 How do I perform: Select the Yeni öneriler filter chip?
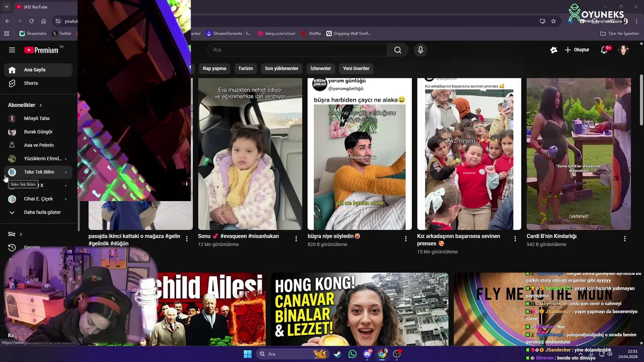tap(356, 68)
